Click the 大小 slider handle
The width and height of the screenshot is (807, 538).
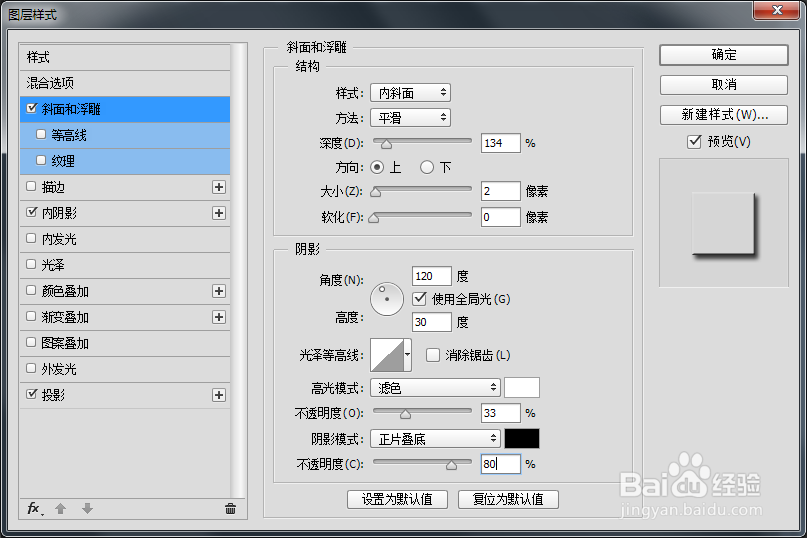click(x=376, y=192)
